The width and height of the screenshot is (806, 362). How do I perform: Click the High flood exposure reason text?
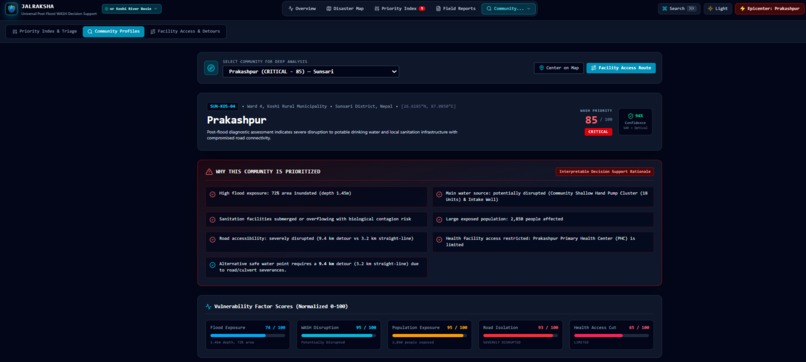285,193
